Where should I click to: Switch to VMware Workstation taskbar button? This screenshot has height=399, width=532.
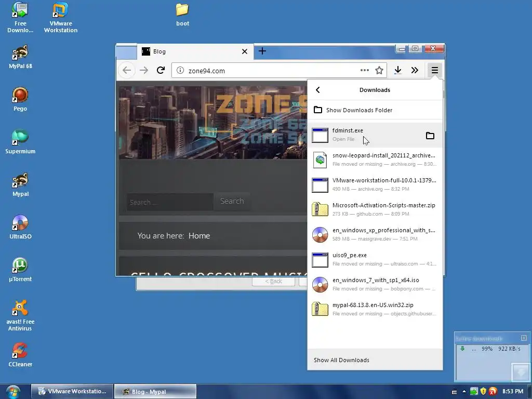(72, 391)
